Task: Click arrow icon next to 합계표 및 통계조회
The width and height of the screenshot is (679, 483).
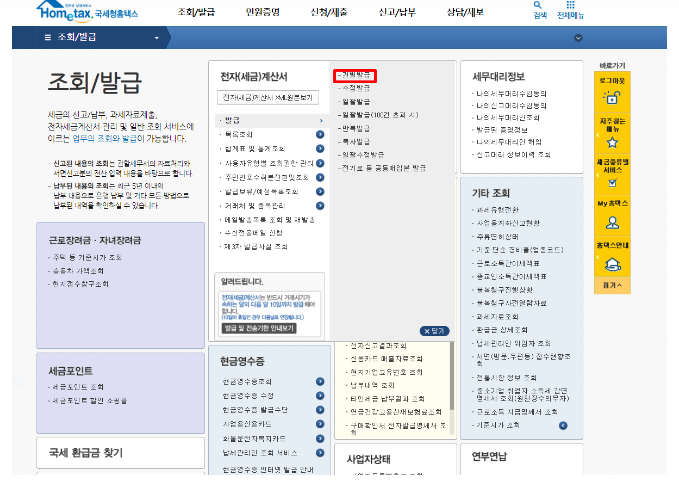Action: click(320, 149)
